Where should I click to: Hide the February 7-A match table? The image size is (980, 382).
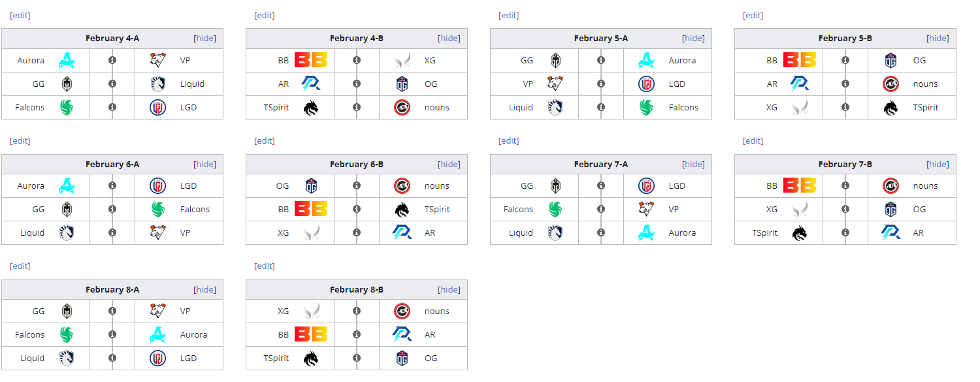[694, 164]
